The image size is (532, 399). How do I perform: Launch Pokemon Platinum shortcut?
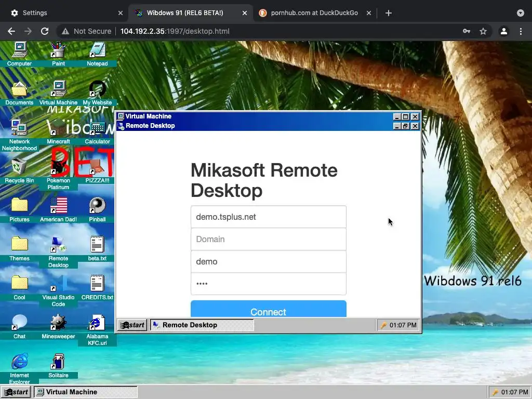tap(58, 174)
